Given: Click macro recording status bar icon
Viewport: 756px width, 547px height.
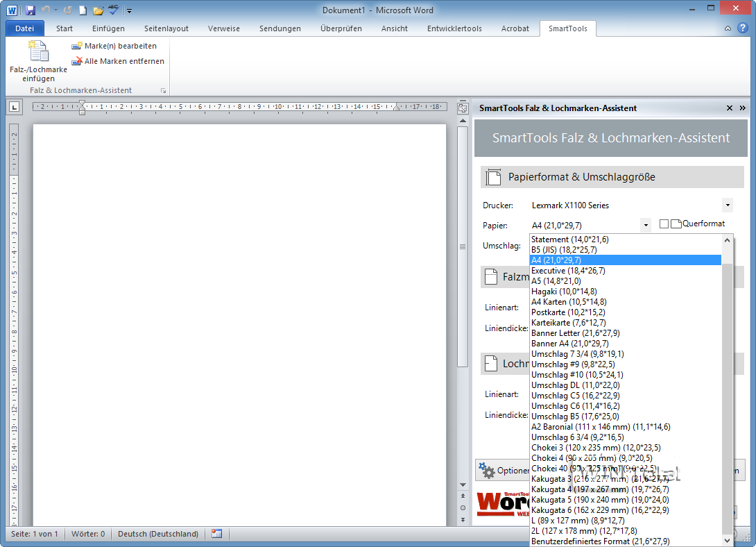Looking at the screenshot, I should point(217,534).
